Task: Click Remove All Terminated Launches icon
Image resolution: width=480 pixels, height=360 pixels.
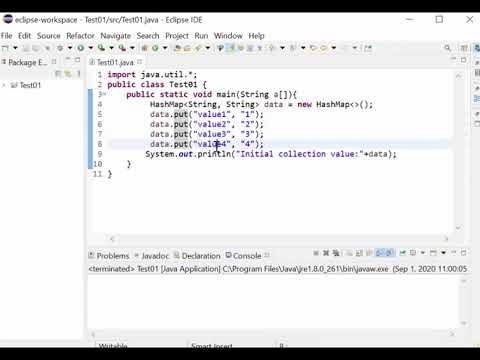Action: (336, 253)
